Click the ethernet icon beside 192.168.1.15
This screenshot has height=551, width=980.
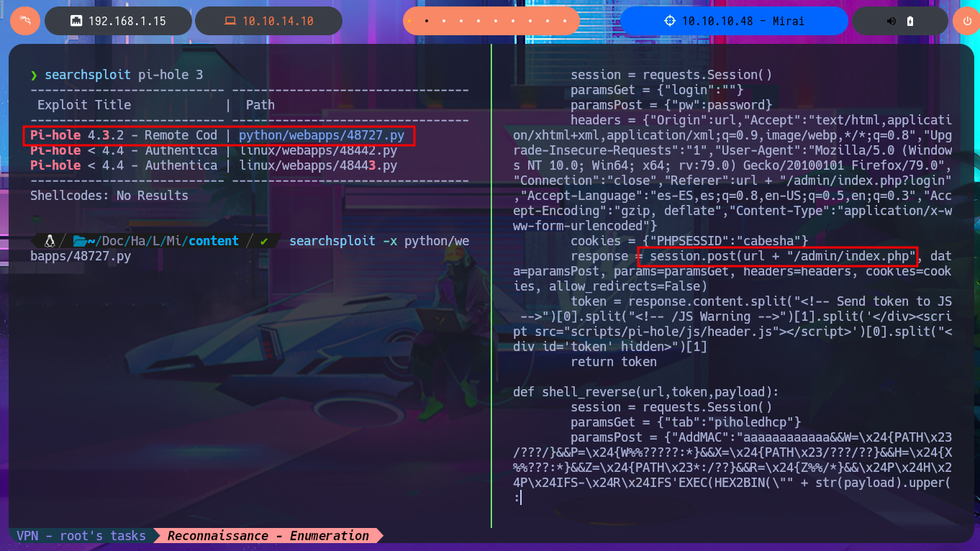pos(76,22)
